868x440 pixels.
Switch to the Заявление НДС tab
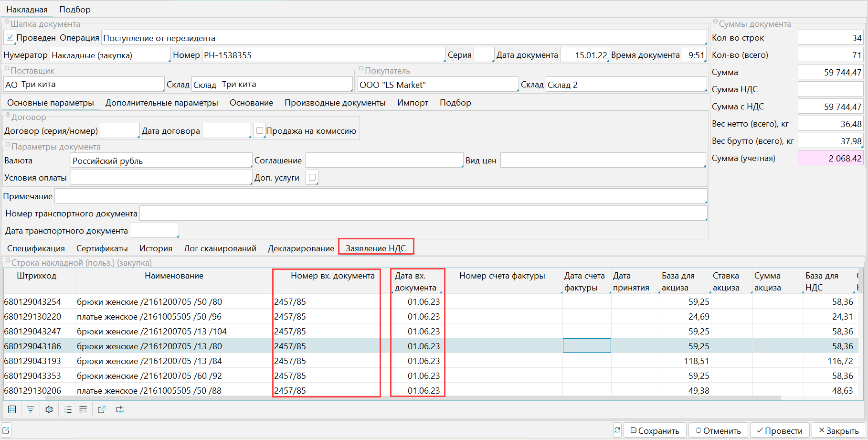click(376, 248)
